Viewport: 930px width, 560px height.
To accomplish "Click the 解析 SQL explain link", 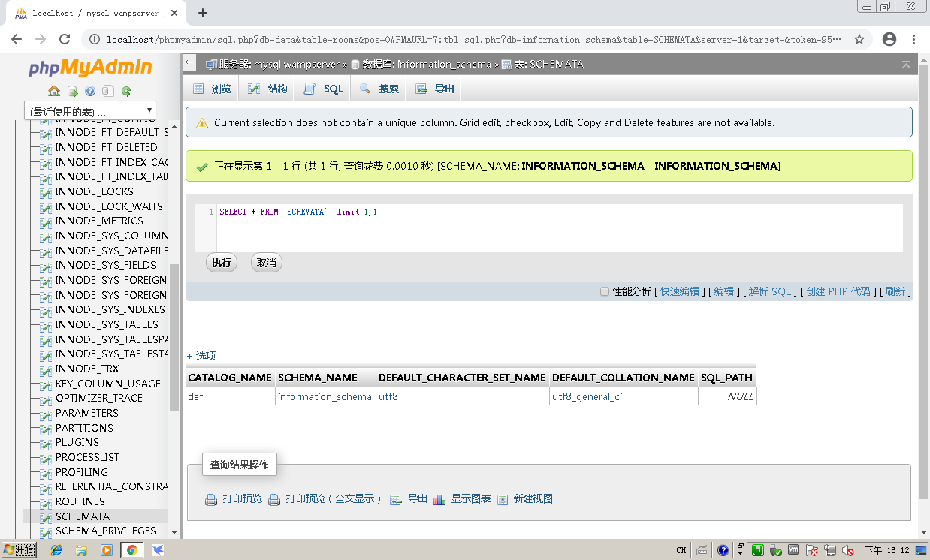I will tap(770, 291).
